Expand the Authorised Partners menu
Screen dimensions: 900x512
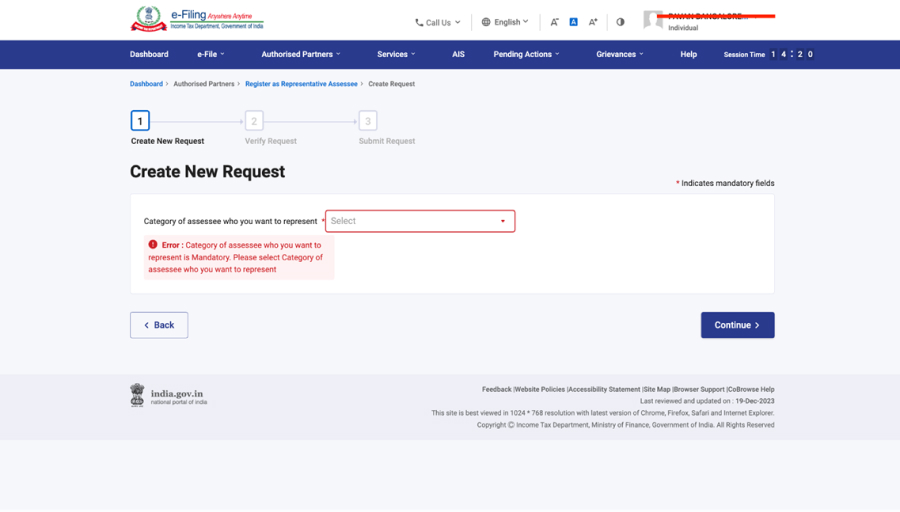click(301, 55)
